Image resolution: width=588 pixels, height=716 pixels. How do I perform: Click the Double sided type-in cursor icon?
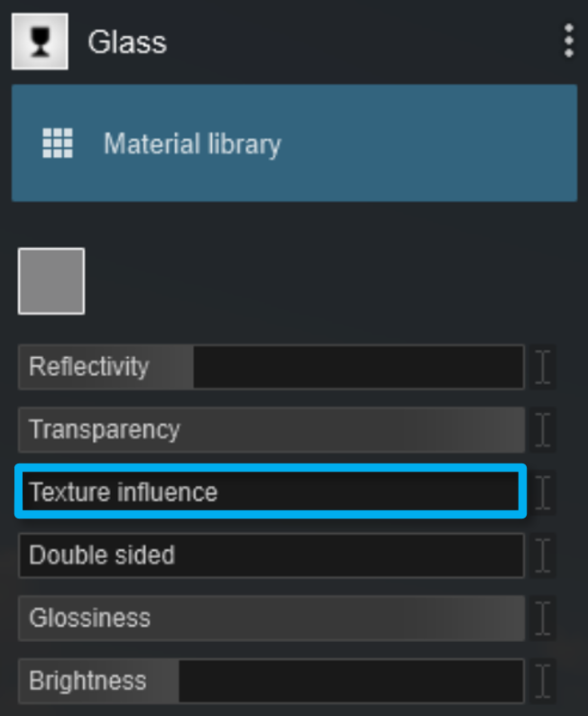tap(542, 555)
